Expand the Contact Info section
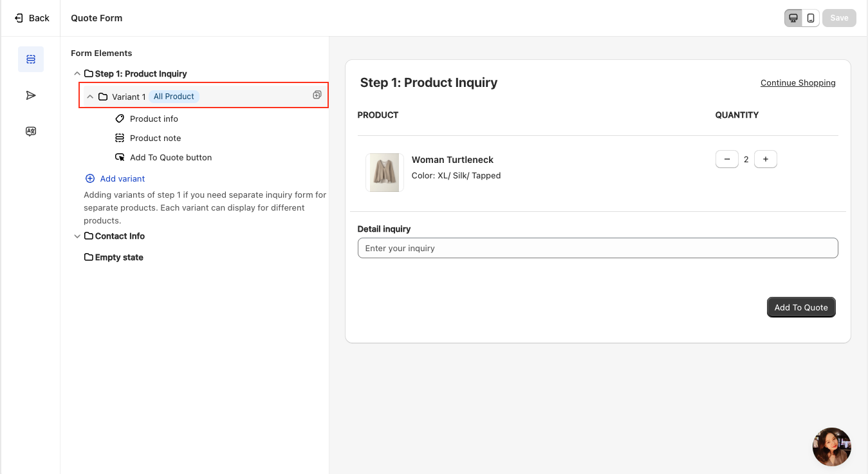This screenshot has width=868, height=474. point(77,236)
